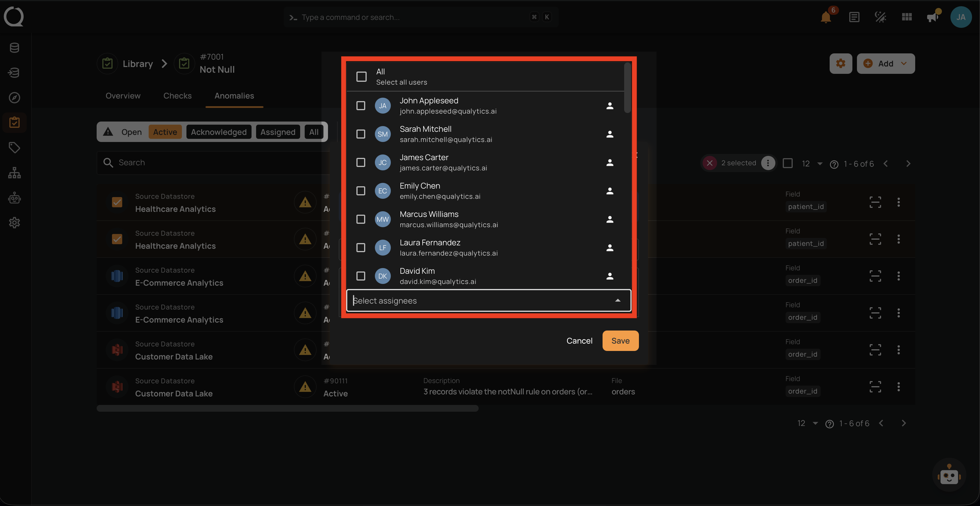
Task: Click the magic wand theme icon
Action: tap(880, 17)
